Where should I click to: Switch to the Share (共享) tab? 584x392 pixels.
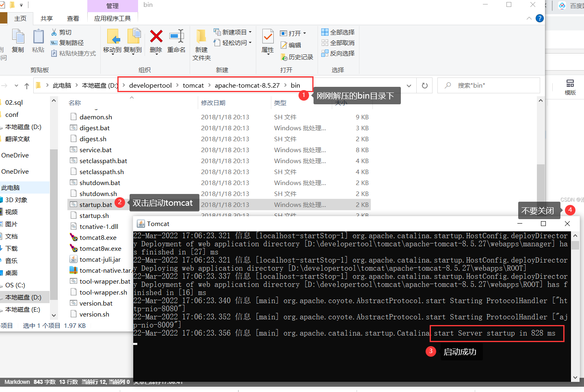click(x=47, y=18)
